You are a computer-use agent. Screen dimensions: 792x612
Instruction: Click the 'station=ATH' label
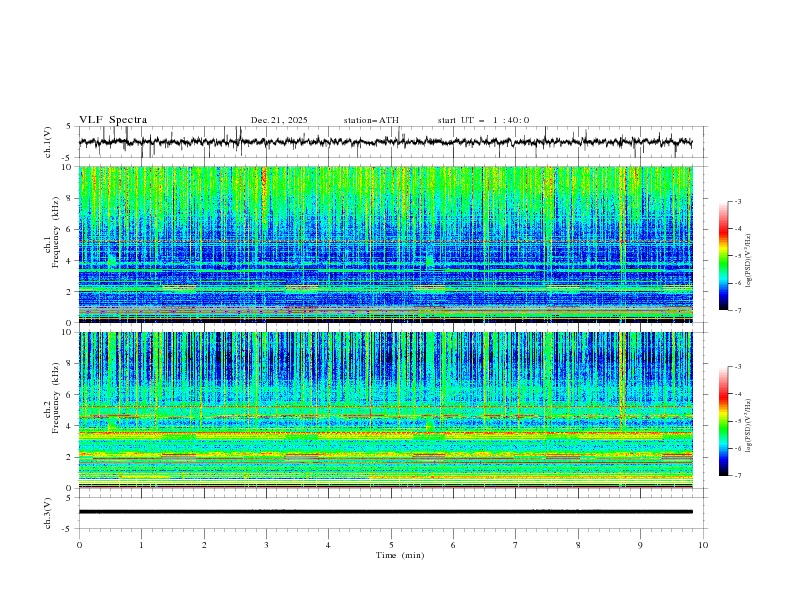(x=371, y=120)
